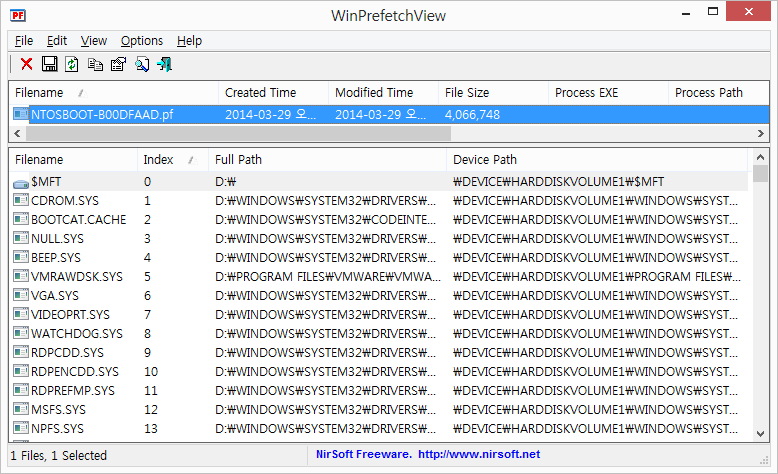Click the BEEP.SYS file icon
The height and width of the screenshot is (474, 778).
click(21, 257)
